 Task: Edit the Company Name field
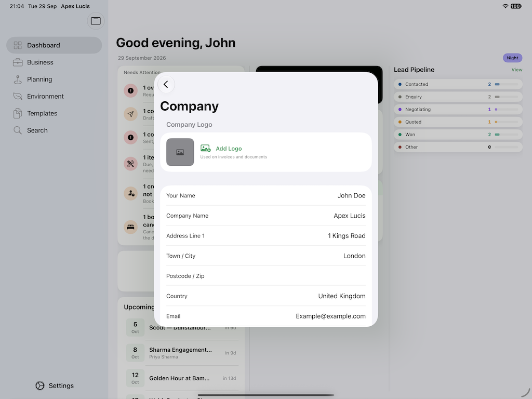266,216
